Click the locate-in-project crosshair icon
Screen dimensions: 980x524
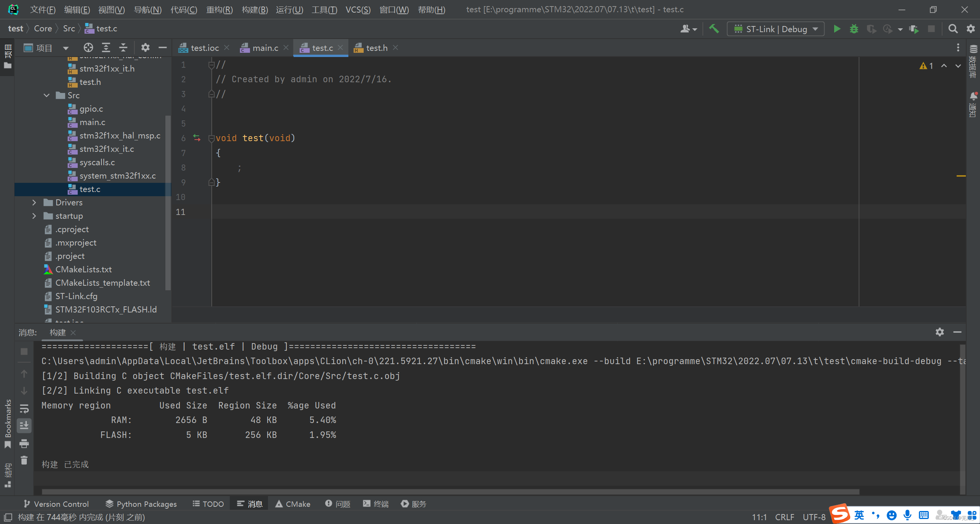click(x=88, y=47)
